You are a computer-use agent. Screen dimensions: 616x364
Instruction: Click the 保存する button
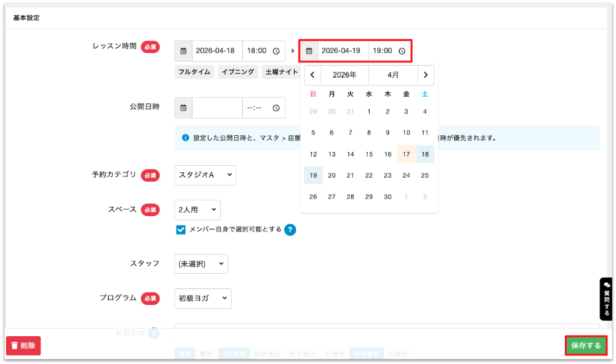(x=585, y=345)
